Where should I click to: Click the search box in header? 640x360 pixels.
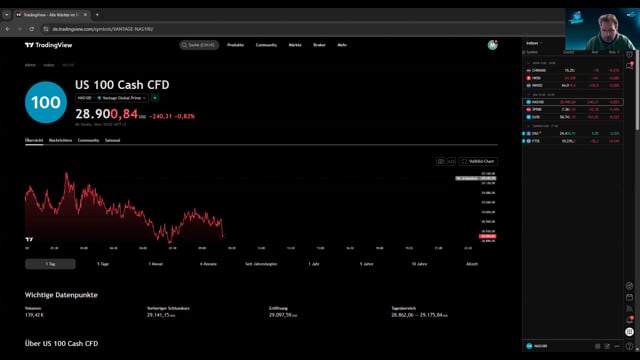[199, 45]
